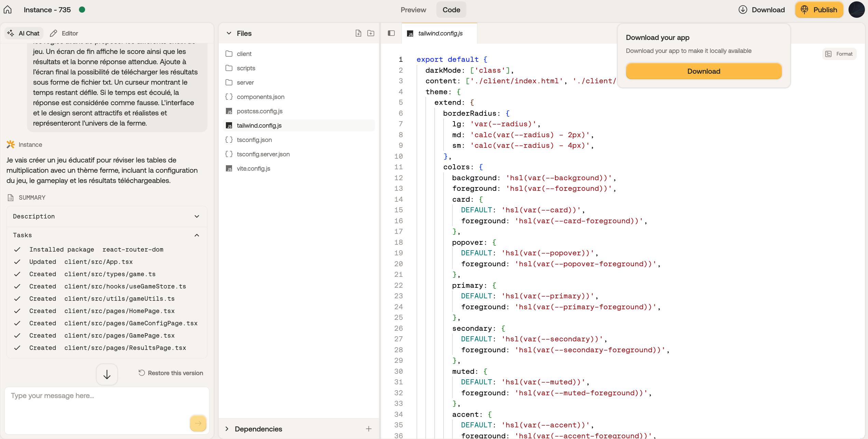Go to the home icon
Screen dimensions: 868x439
[x=8, y=10]
